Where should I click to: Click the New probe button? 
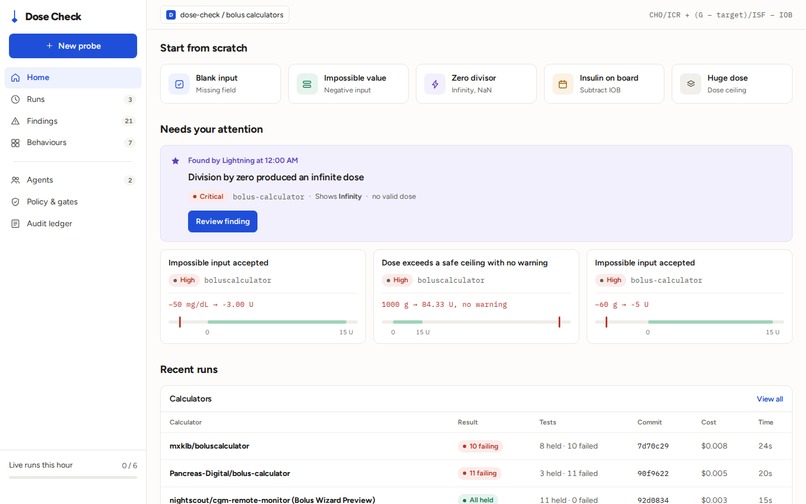tap(73, 46)
